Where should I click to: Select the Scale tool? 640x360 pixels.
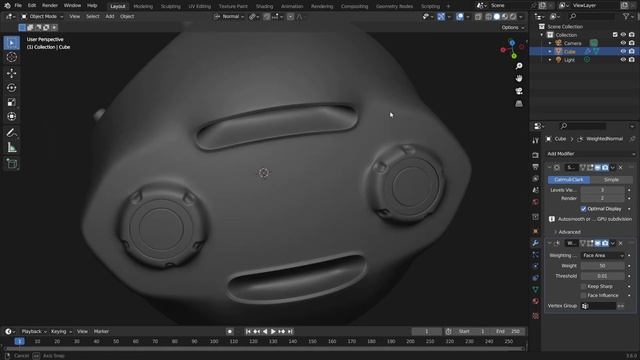tap(11, 102)
